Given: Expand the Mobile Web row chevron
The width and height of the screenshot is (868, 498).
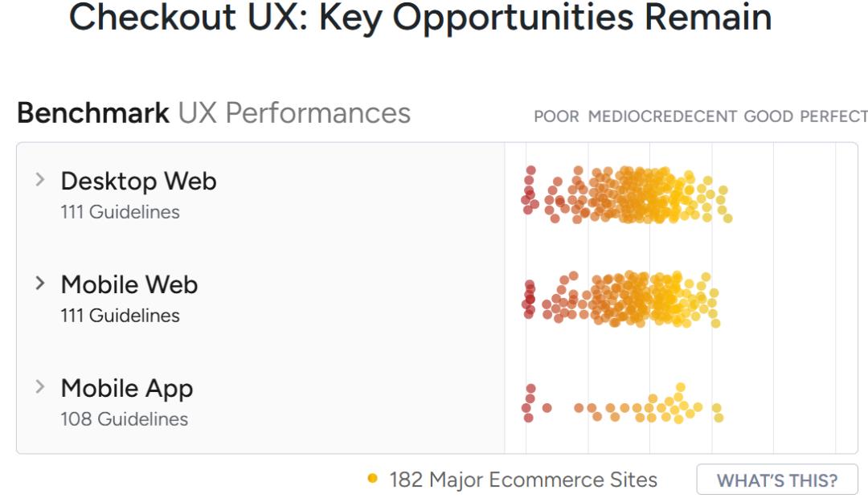Looking at the screenshot, I should 40,284.
